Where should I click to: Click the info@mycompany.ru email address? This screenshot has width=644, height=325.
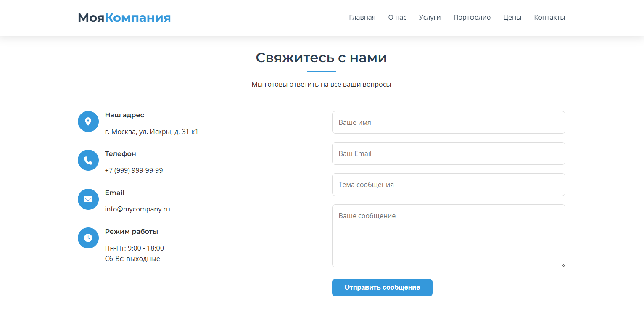point(137,209)
